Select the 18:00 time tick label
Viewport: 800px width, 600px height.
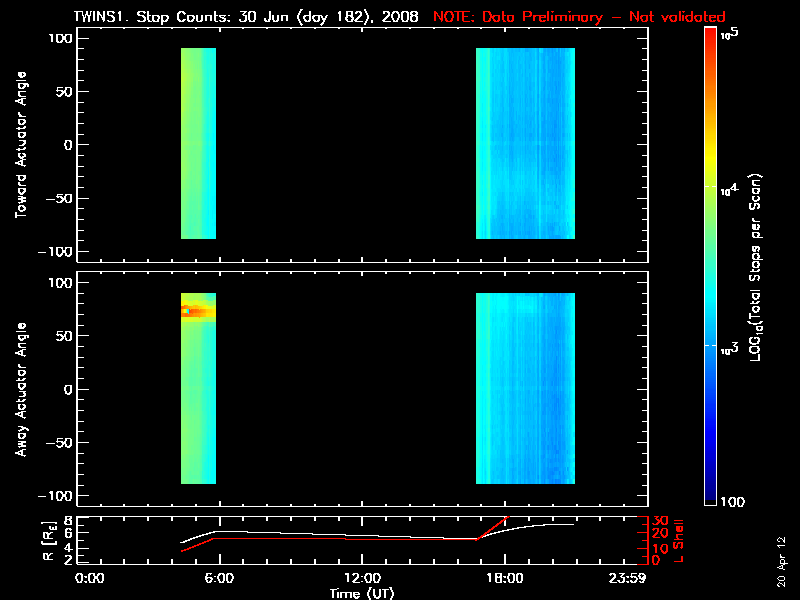click(x=504, y=579)
